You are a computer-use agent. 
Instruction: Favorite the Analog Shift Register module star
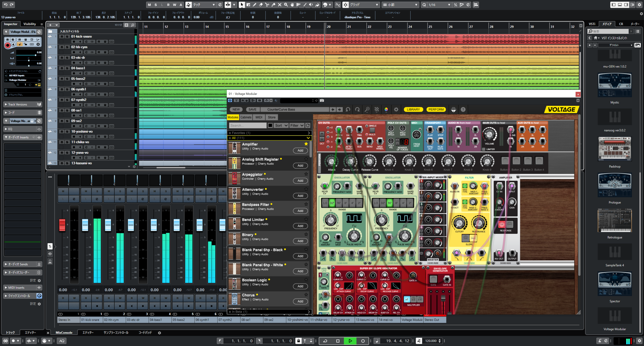tap(306, 159)
